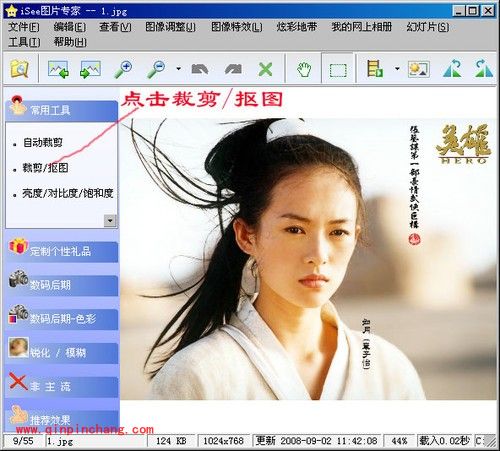
Task: Click the 1024x768 dimensions in status bar
Action: tap(224, 441)
